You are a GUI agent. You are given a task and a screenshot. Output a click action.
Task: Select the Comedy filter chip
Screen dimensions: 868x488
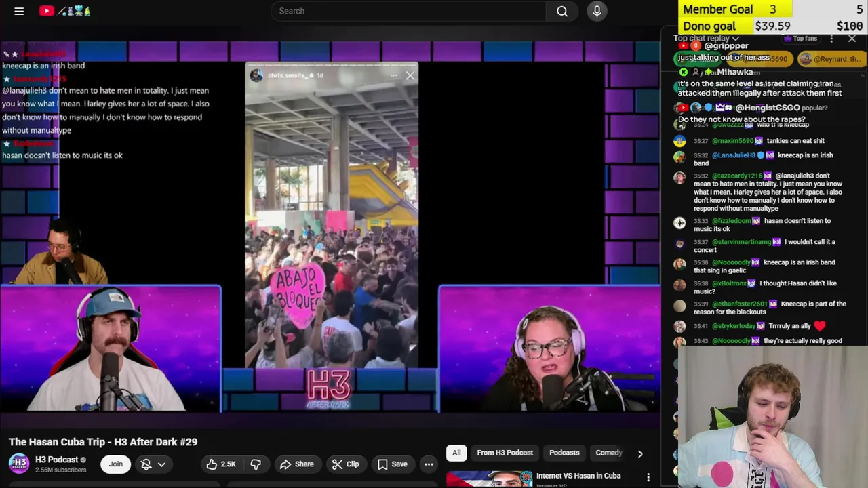pos(608,453)
